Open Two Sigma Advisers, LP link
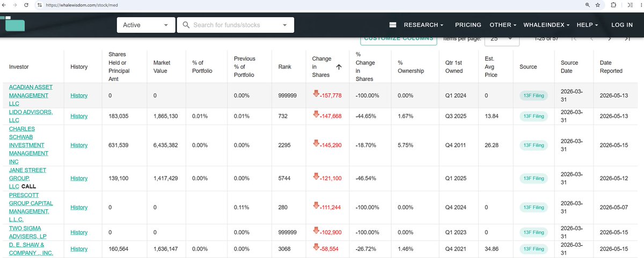644x258 pixels. (28, 232)
